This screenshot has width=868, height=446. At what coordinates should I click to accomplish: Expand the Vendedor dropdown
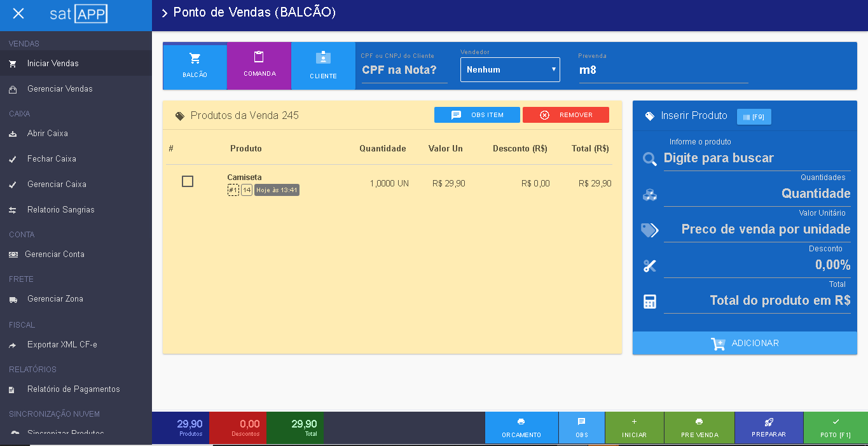click(510, 69)
